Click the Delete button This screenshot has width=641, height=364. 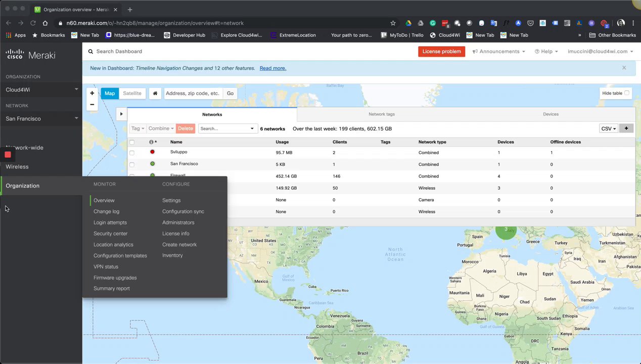(x=186, y=128)
